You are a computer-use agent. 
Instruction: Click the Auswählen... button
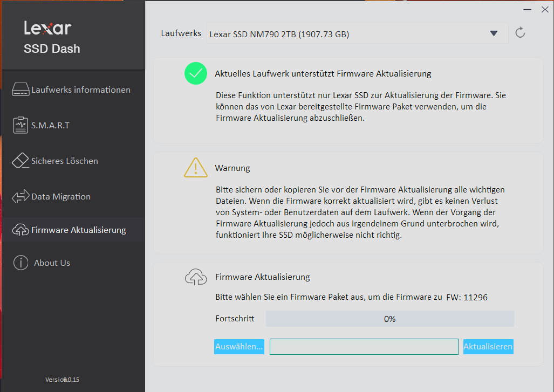point(239,347)
